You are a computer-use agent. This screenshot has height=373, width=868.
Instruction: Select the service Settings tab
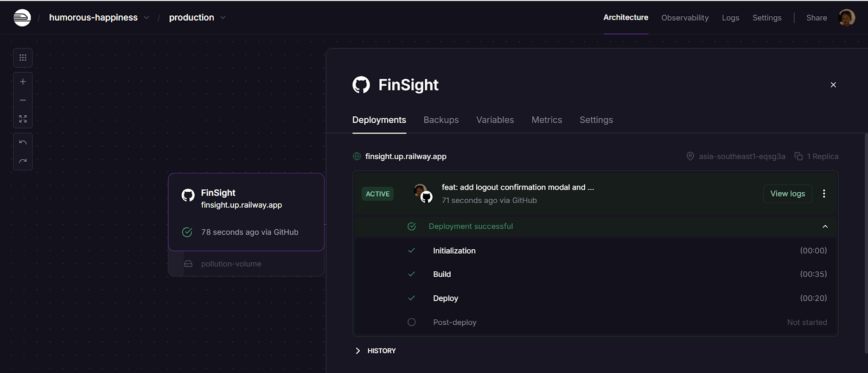coord(596,120)
